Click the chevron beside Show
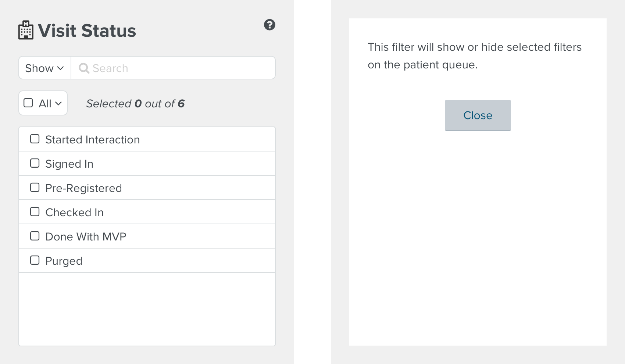Viewport: 625px width, 364px height. pyautogui.click(x=61, y=68)
